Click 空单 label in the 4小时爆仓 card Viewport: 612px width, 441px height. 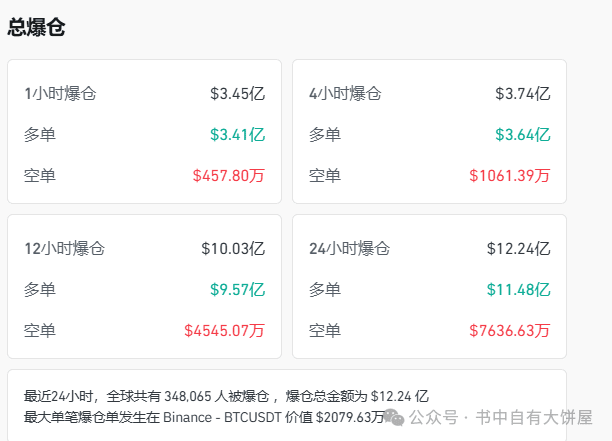(x=325, y=176)
